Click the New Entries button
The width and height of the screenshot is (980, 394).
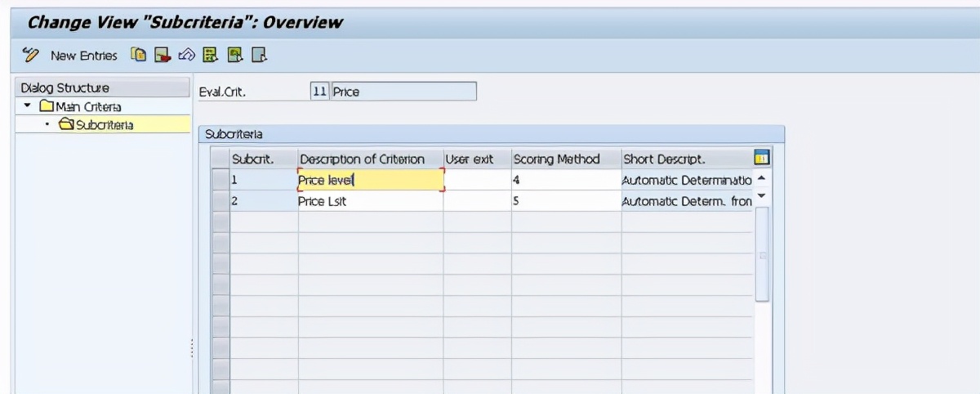83,56
